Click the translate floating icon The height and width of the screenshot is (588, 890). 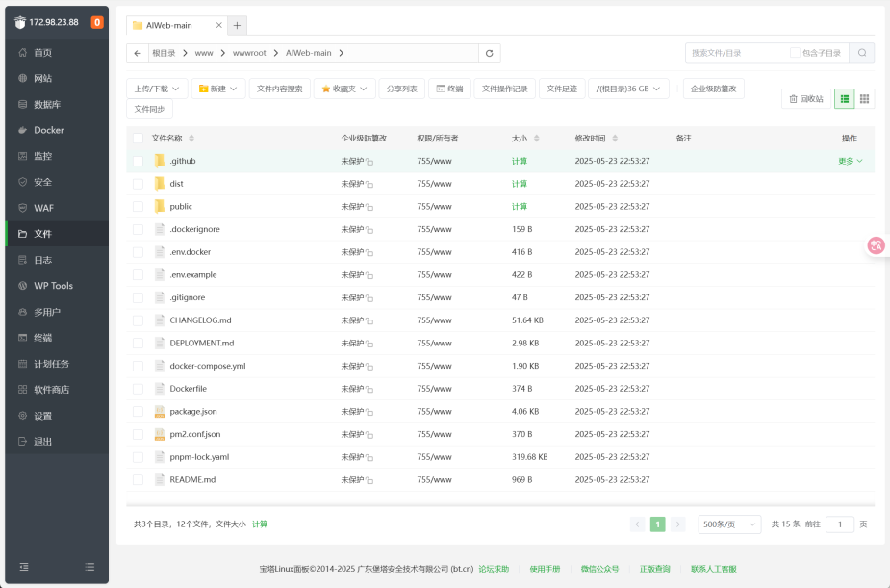[x=876, y=245]
